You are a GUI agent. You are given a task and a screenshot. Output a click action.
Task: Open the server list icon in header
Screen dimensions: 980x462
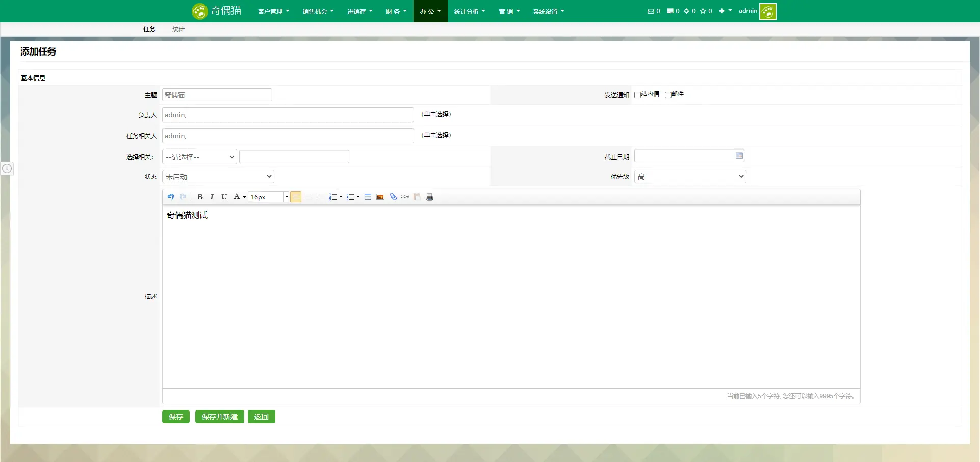coord(670,11)
